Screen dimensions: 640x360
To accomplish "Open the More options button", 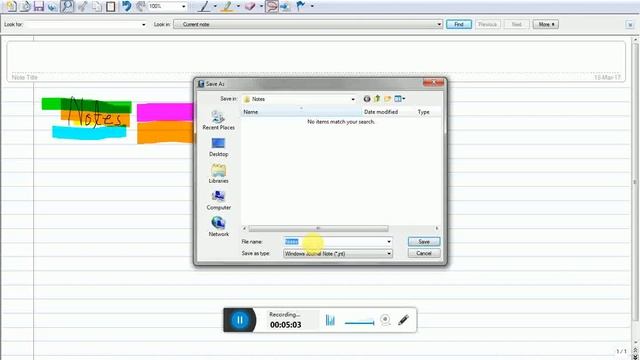I will [546, 24].
